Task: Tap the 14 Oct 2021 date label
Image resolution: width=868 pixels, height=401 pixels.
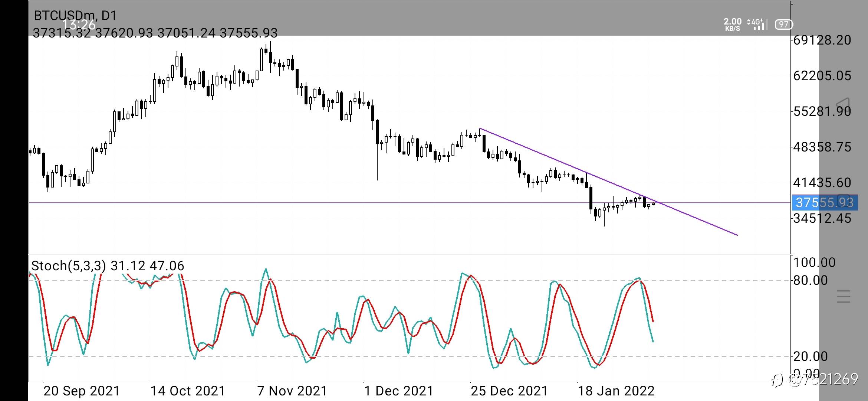Action: coord(188,391)
